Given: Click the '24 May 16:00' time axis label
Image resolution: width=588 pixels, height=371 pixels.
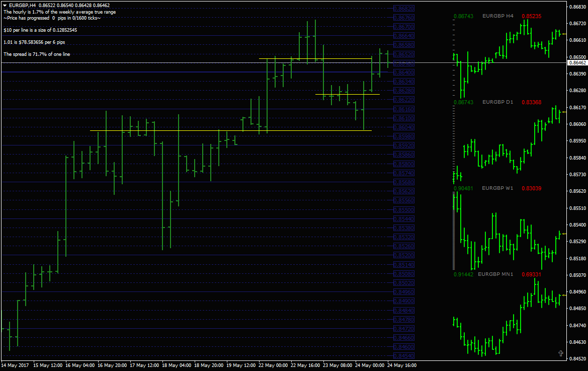Looking at the screenshot, I should pyautogui.click(x=402, y=365).
